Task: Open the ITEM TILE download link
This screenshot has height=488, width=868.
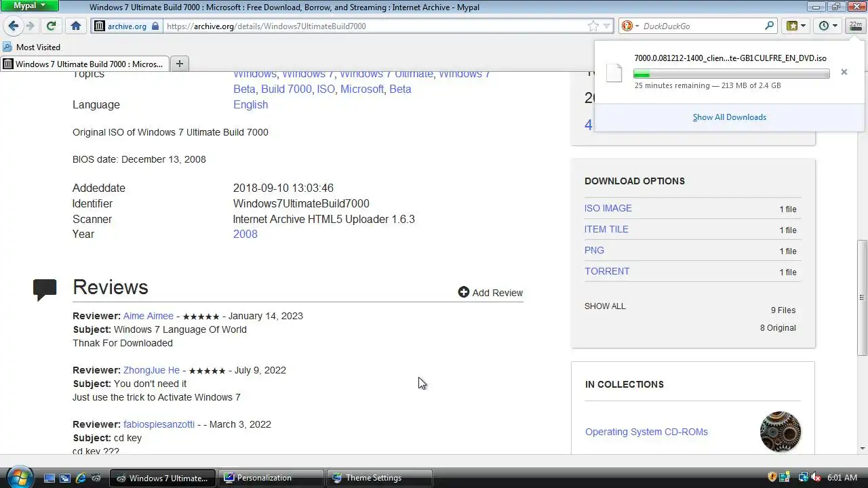Action: pyautogui.click(x=606, y=229)
